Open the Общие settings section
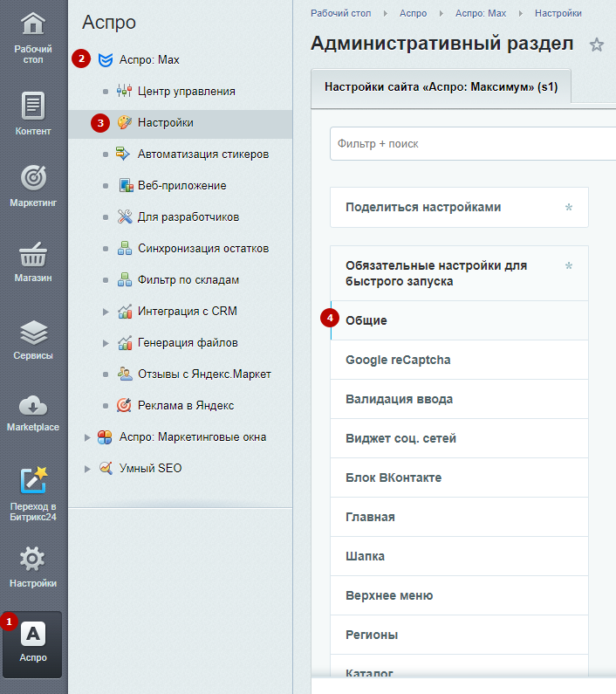 tap(459, 320)
